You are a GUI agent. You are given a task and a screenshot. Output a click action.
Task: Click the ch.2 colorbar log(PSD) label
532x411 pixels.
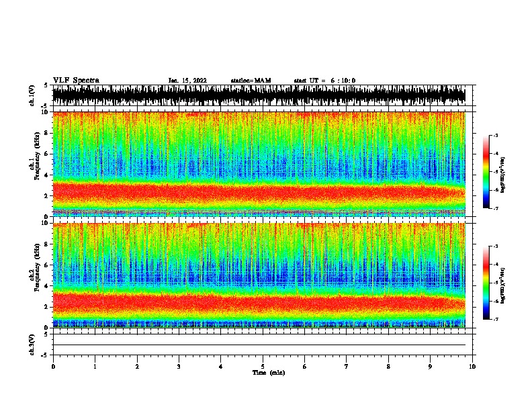[502, 285]
